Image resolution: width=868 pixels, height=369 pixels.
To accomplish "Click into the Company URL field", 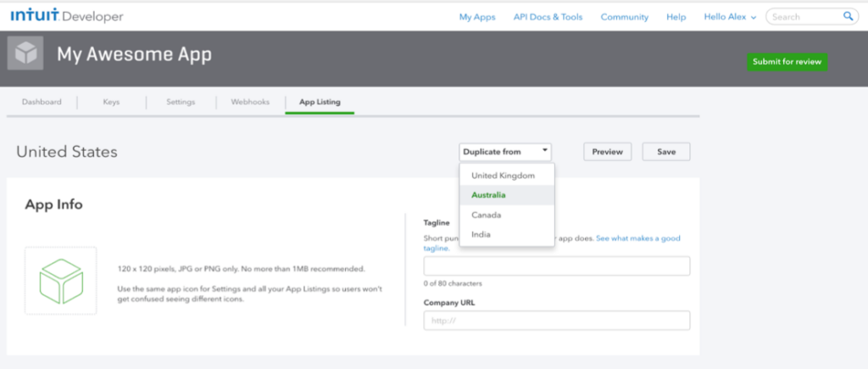I will [557, 321].
